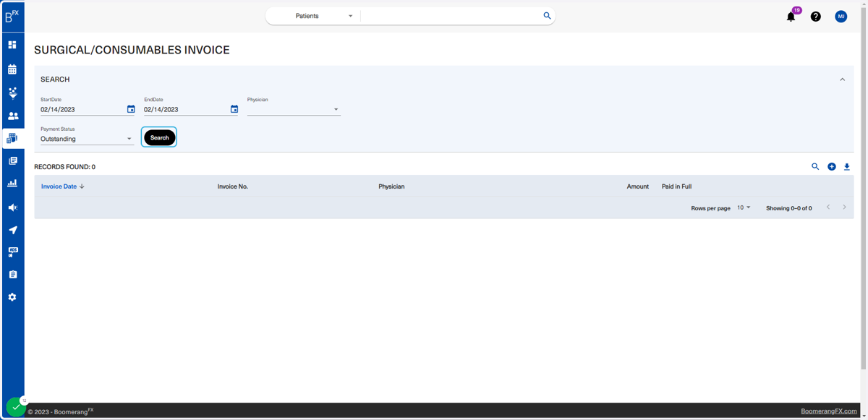
Task: Open the BFX logo home
Action: point(12,16)
